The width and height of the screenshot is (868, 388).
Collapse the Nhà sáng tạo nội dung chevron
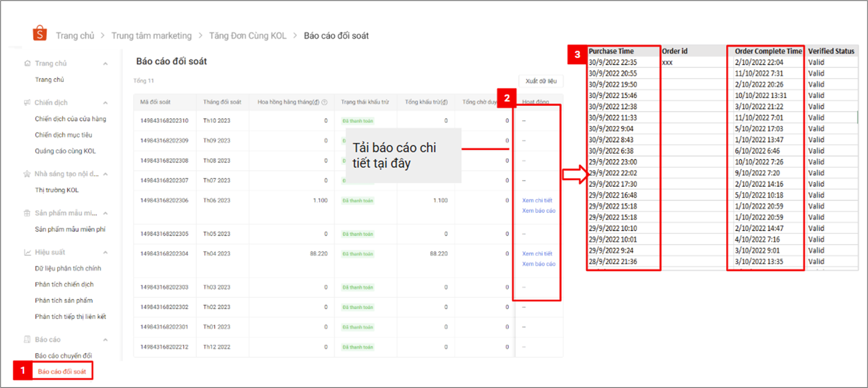click(x=105, y=174)
